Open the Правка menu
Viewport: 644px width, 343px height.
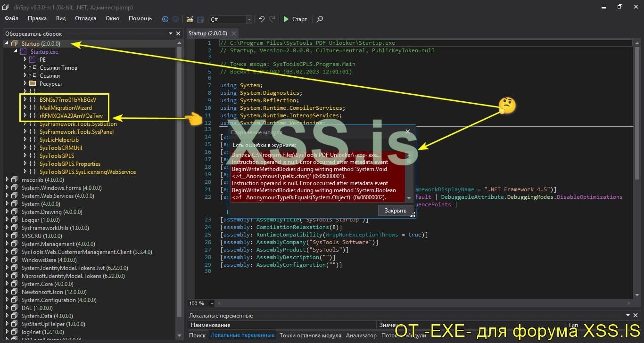pyautogui.click(x=37, y=19)
